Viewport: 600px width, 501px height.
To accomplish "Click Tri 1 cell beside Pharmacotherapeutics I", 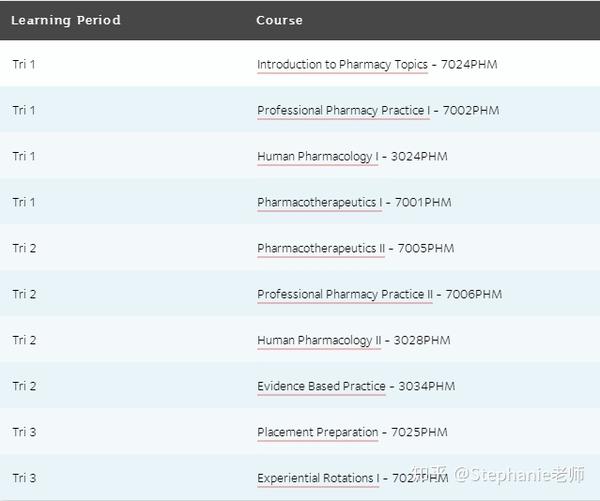I will click(24, 202).
